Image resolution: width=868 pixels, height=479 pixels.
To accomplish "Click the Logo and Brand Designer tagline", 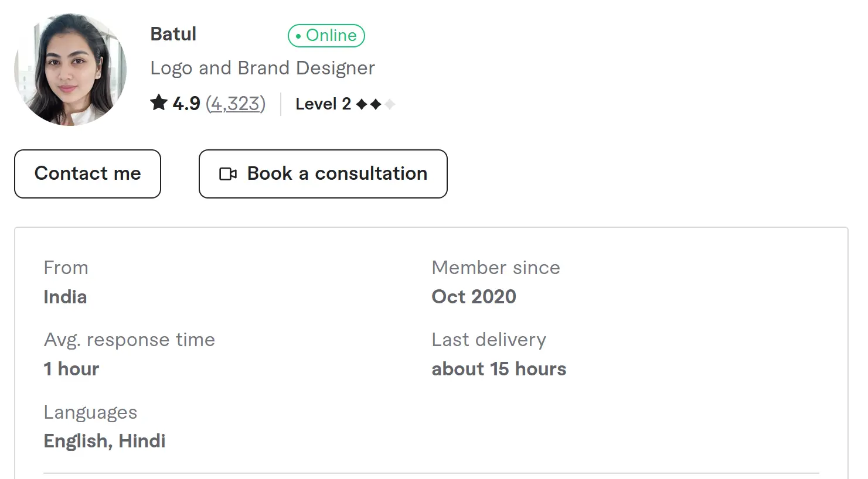I will [263, 68].
